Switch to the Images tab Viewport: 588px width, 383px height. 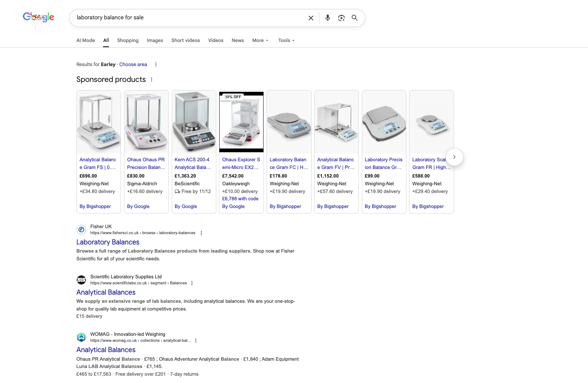tap(155, 40)
